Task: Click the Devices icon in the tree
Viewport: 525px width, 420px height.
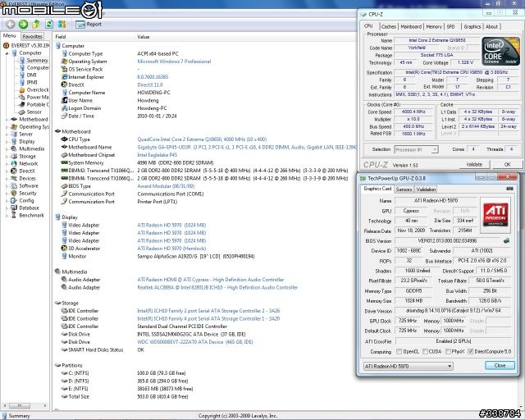Action: (x=14, y=178)
